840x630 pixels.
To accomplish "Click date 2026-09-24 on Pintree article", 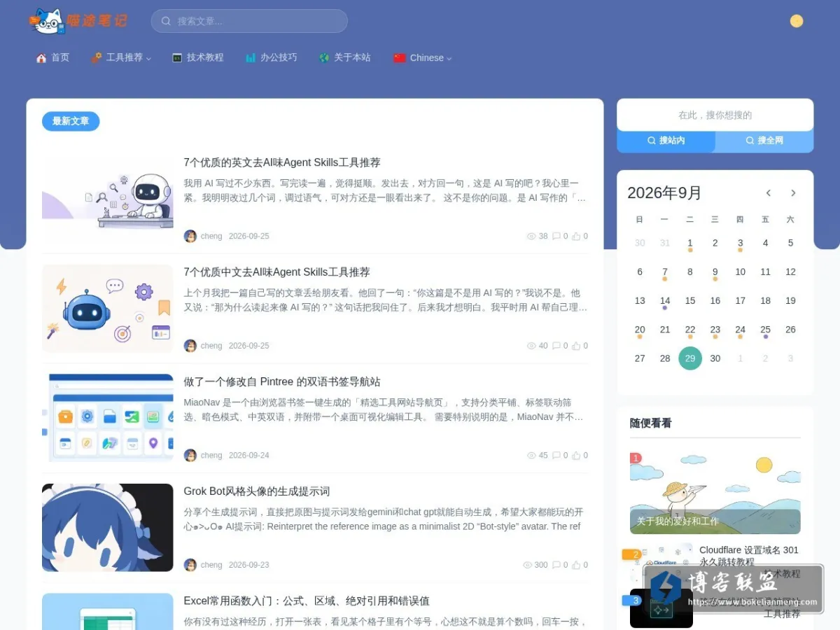I will [x=249, y=456].
